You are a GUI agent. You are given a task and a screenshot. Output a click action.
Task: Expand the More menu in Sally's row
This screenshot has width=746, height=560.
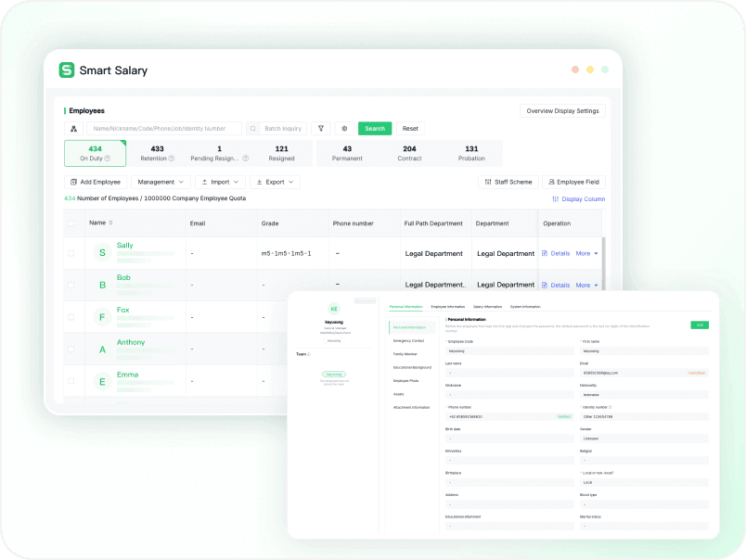(x=586, y=253)
